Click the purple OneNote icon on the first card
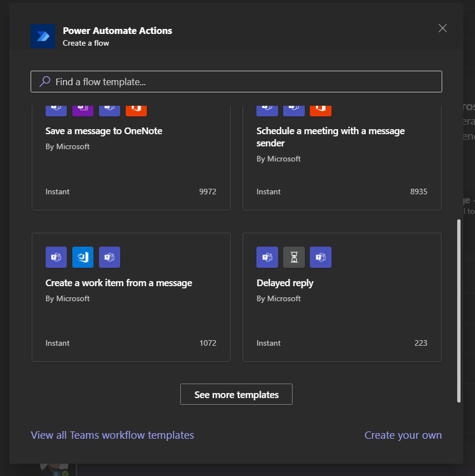This screenshot has width=475, height=476. 83,109
